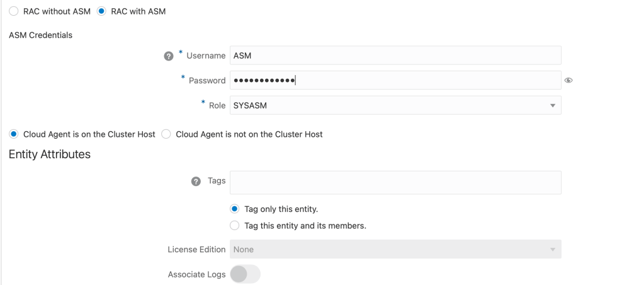The height and width of the screenshot is (285, 644).
Task: Click the help icon next to Tags
Action: 196,181
